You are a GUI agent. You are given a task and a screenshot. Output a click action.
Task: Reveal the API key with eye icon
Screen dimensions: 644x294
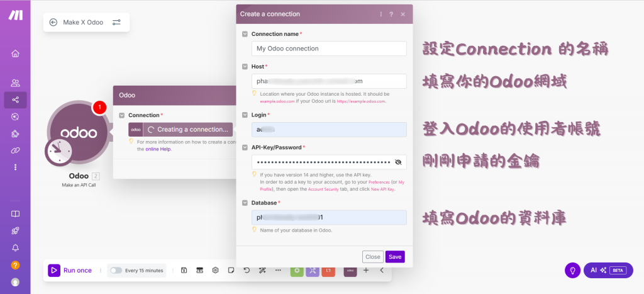(x=397, y=162)
